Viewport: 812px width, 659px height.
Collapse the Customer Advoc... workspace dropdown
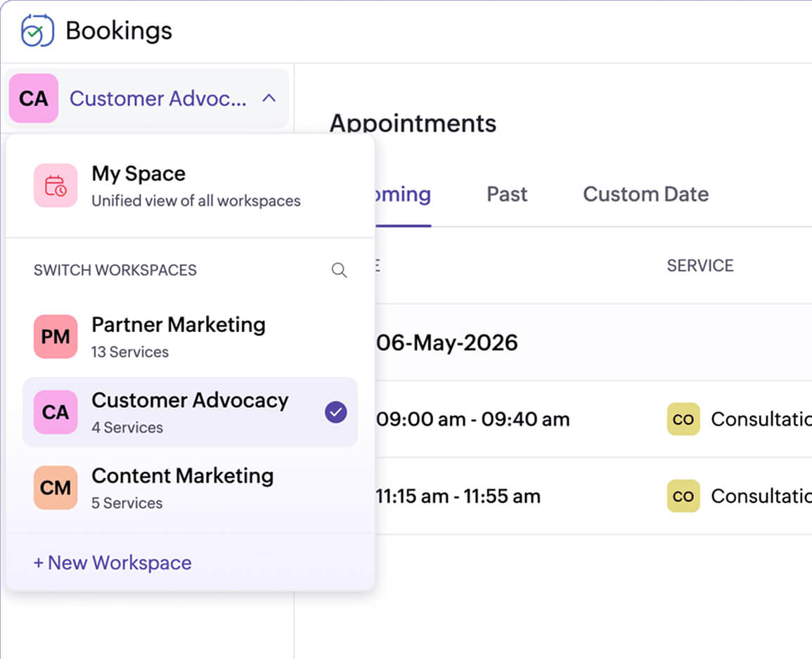146,98
